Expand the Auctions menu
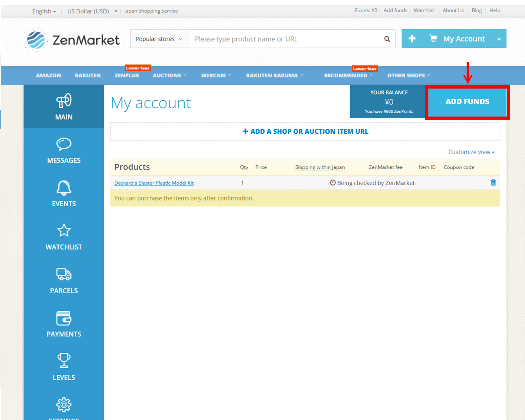This screenshot has width=525, height=420. (169, 75)
